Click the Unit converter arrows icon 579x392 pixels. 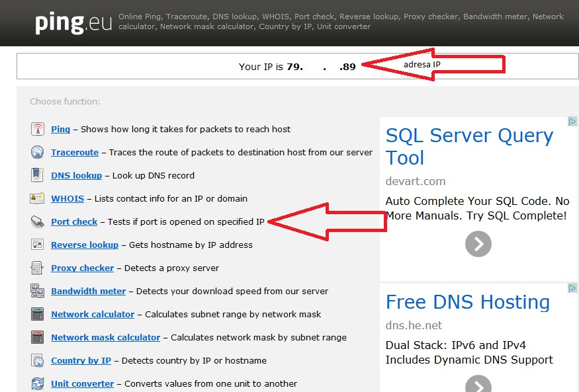[38, 383]
